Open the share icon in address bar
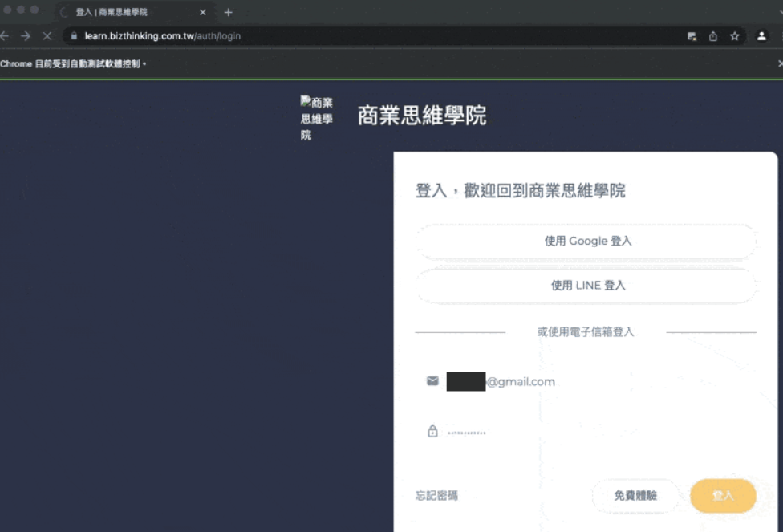Viewport: 783px width, 532px height. coord(712,36)
